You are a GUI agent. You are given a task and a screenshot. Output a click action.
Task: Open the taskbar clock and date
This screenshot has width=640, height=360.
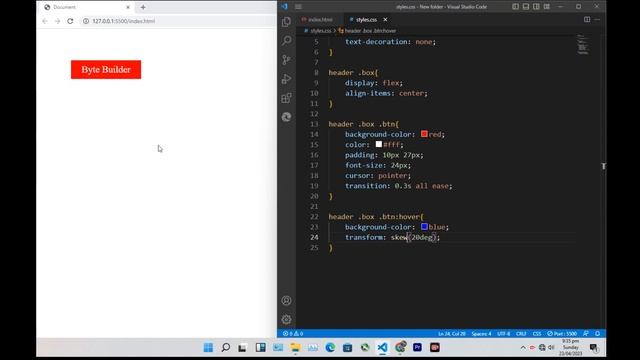[571, 347]
